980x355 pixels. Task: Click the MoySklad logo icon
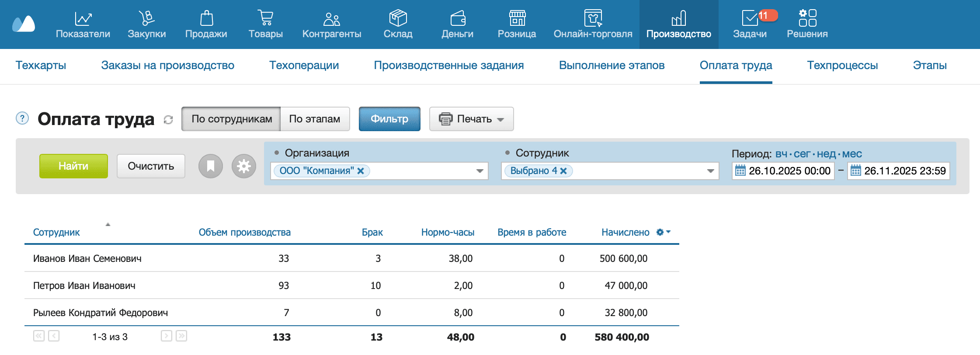(x=24, y=24)
